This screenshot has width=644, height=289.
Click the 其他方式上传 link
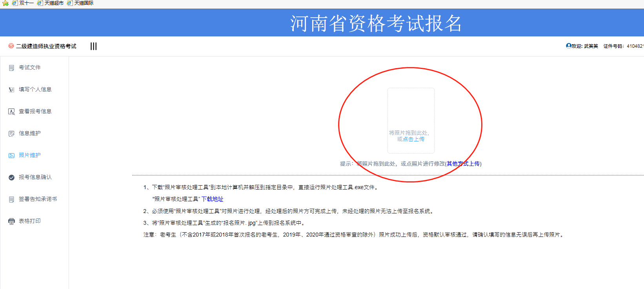tap(463, 164)
